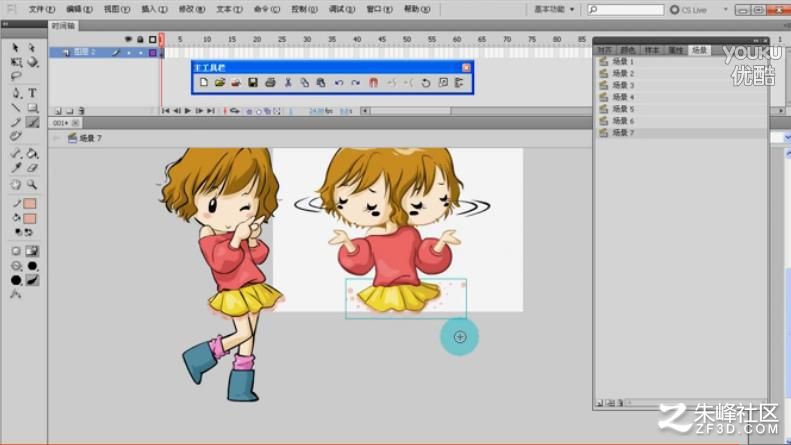Viewport: 791px width, 445px height.
Task: Toggle timeline loop playback button
Action: tap(235, 111)
